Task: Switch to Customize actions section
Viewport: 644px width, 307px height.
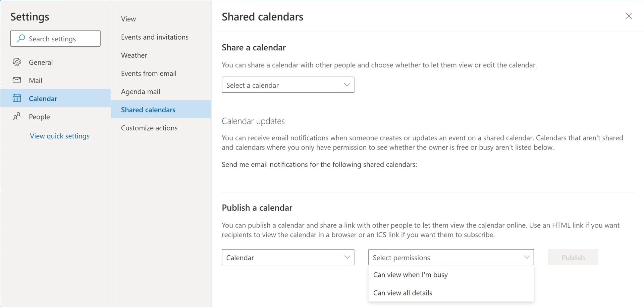Action: pyautogui.click(x=149, y=128)
